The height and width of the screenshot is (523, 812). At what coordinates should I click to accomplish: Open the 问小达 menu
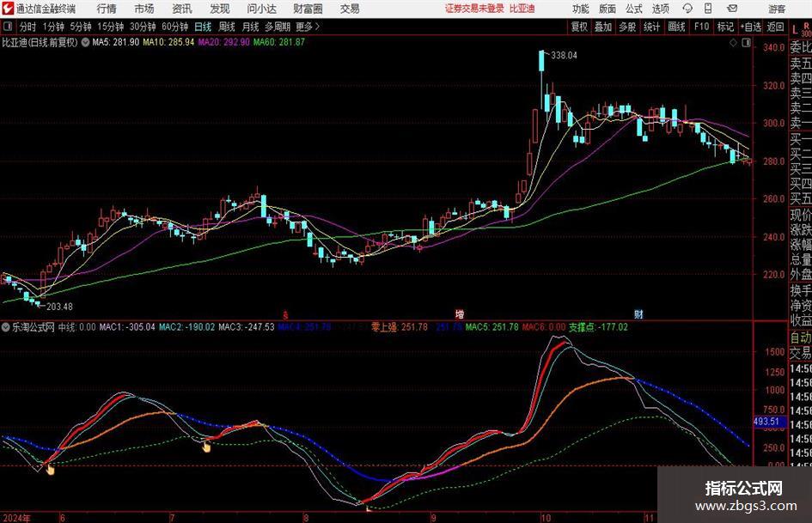261,9
